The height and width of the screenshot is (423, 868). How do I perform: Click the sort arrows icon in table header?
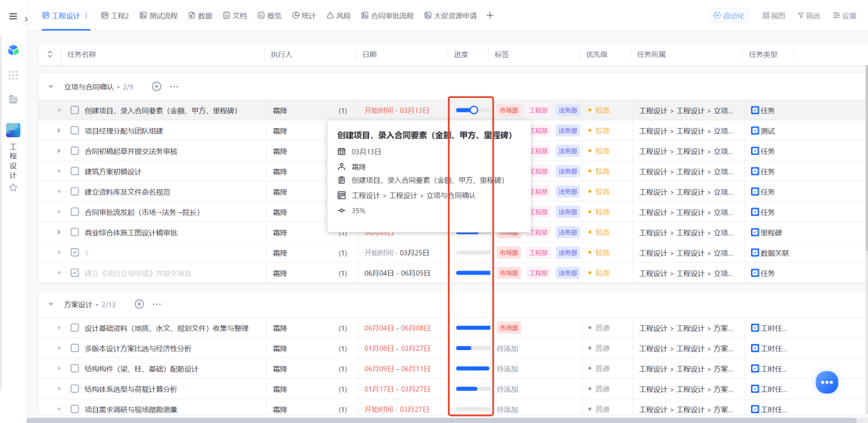49,55
